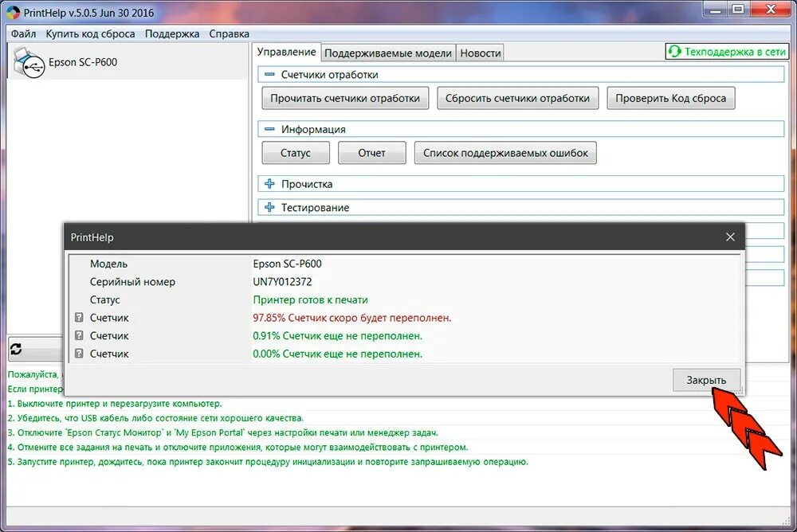Click the Отчет button
This screenshot has width=797, height=532.
[371, 153]
